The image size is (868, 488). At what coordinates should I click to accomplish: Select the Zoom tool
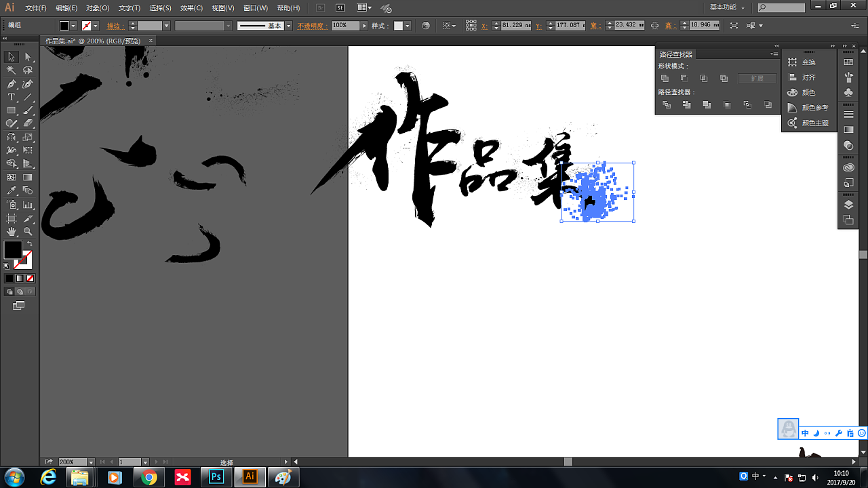click(x=28, y=232)
